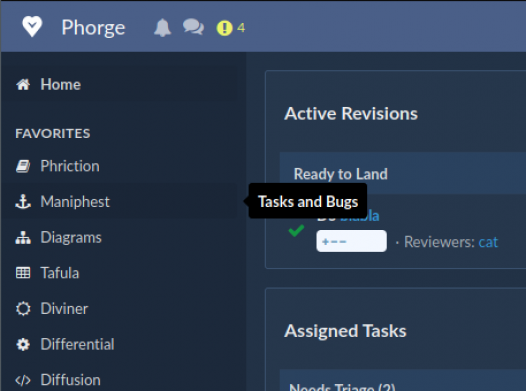Open Phriction from favorites menu
Screen dimensions: 526x391
click(x=70, y=166)
